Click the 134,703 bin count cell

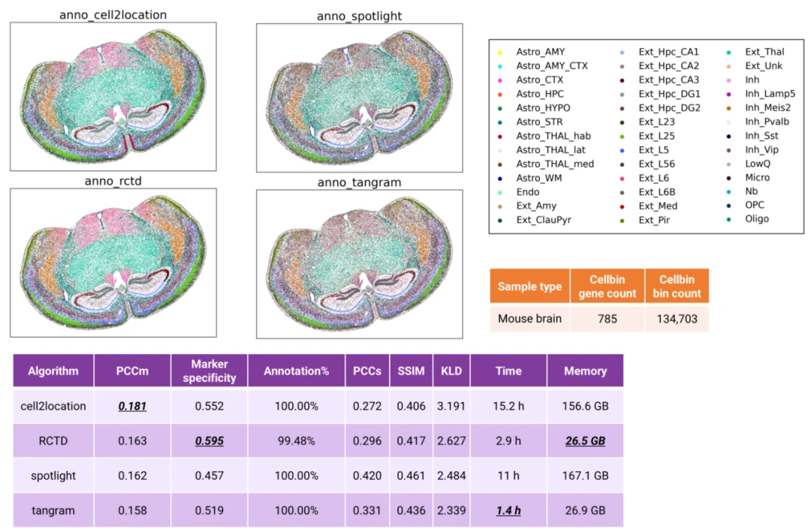677,318
